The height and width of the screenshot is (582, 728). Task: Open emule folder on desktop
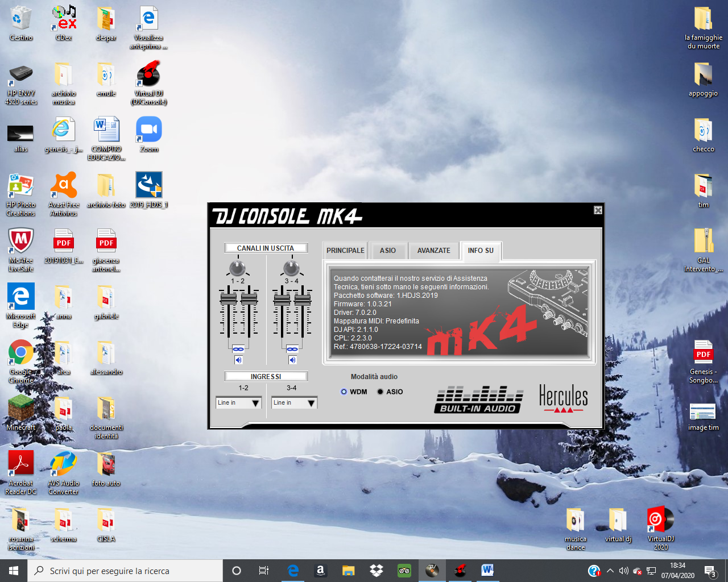[x=106, y=79]
